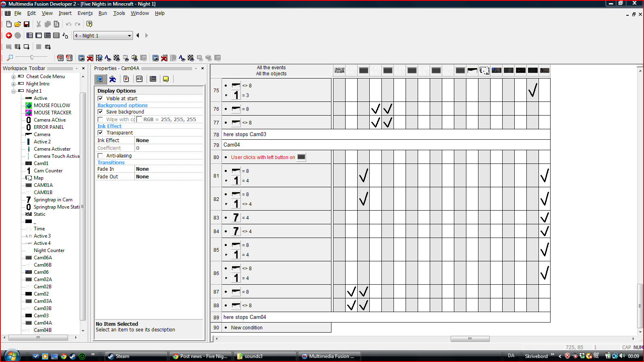Show the Runtime Options properties tab
Screen dimensions: 644x362
point(126,79)
